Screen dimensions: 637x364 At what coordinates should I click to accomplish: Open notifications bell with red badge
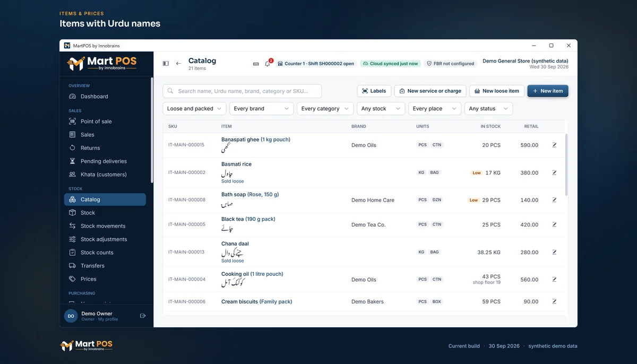(x=268, y=64)
